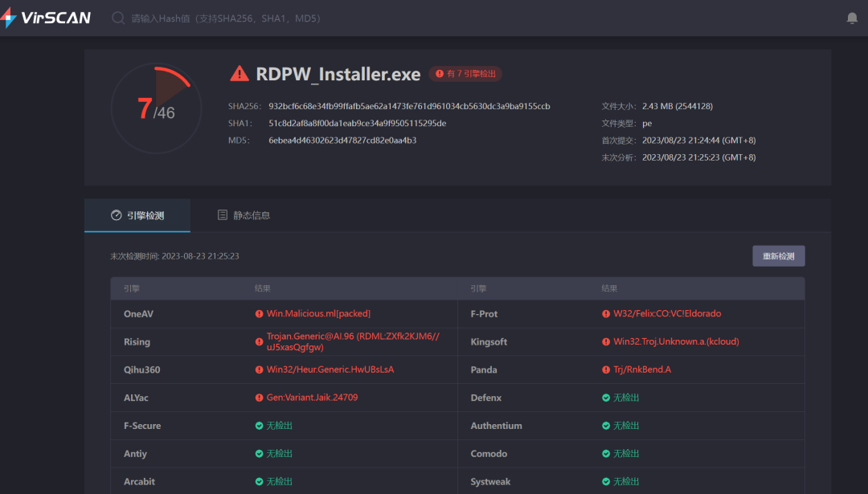The image size is (868, 494).
Task: Select the ALYac Gen:Variant.Jaik.24709 result
Action: pos(312,398)
